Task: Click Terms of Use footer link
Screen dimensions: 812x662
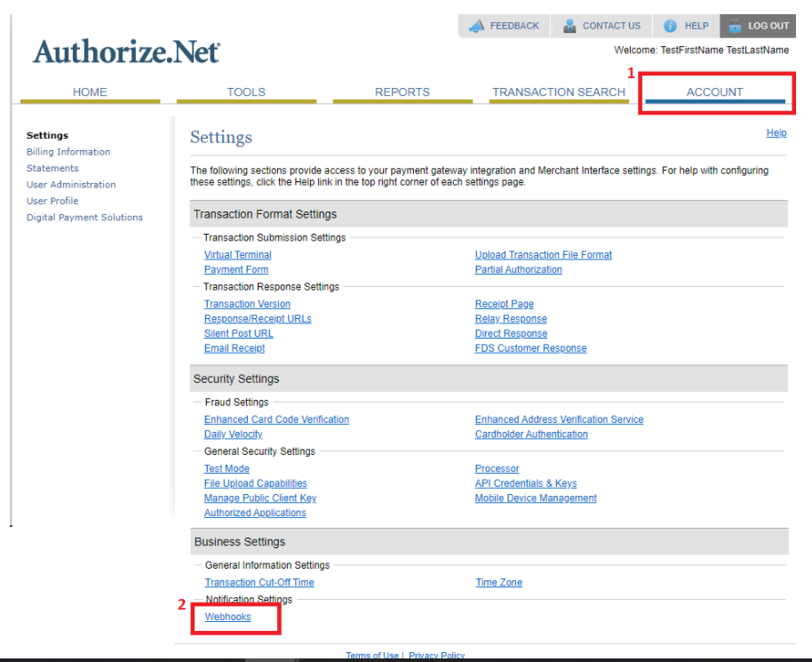Action: 372,655
